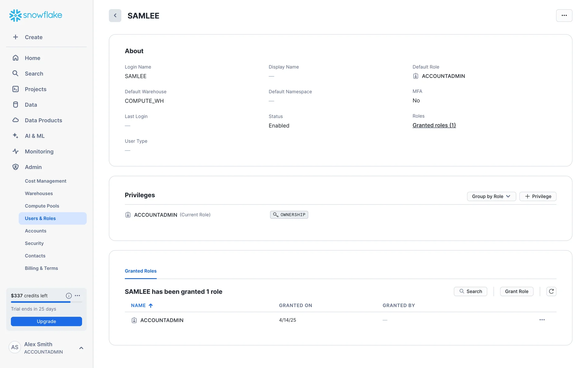The width and height of the screenshot is (588, 368).
Task: Switch to the Granted Roles tab
Action: click(141, 271)
